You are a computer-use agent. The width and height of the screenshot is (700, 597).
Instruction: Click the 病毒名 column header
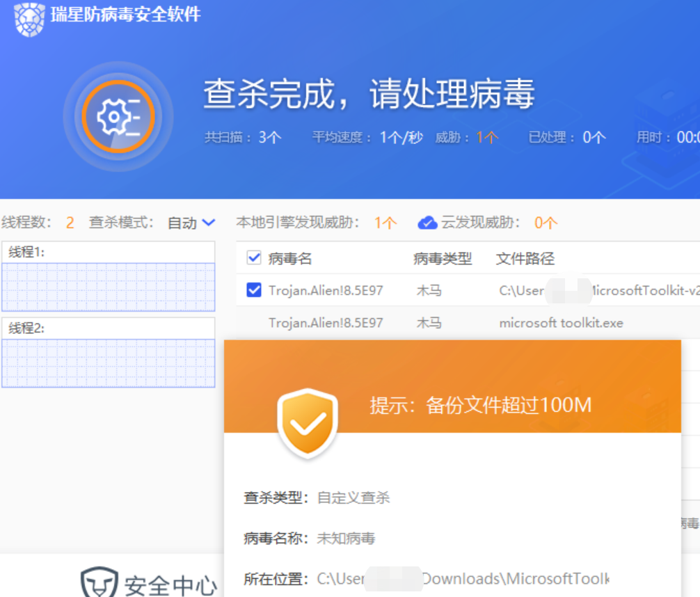click(x=290, y=258)
